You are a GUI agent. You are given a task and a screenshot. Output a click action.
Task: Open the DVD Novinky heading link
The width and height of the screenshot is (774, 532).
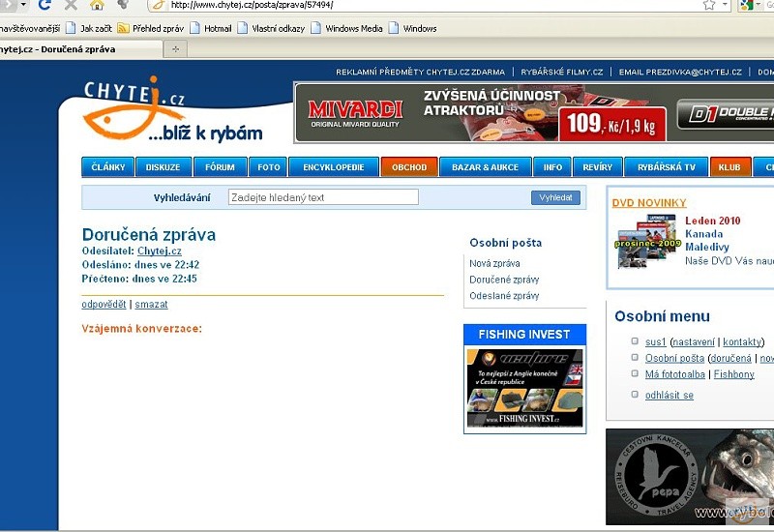click(x=649, y=203)
